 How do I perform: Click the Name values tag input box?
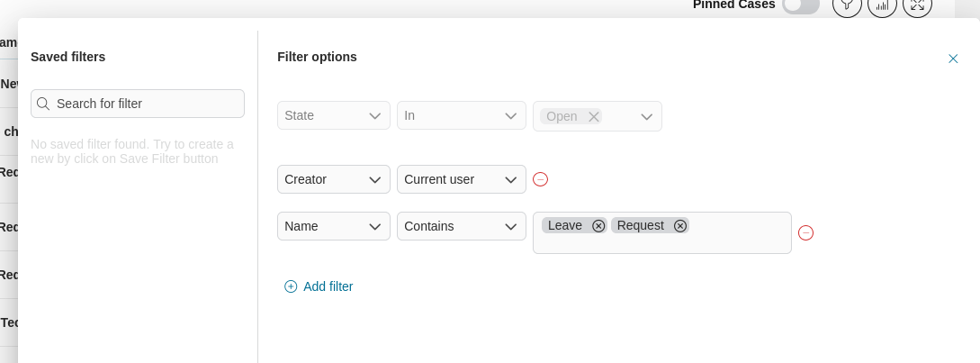661,232
